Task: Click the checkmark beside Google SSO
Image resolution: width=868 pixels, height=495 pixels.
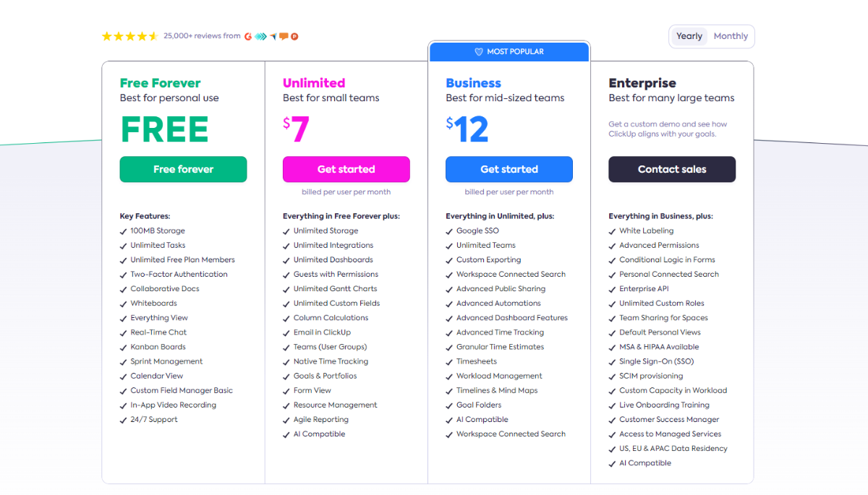Action: (448, 231)
